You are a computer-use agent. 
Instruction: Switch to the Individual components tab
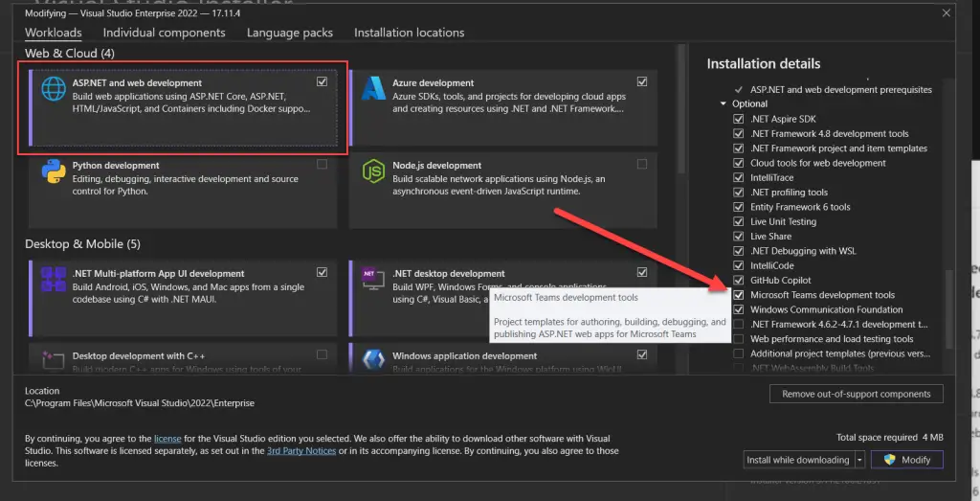[x=164, y=33]
